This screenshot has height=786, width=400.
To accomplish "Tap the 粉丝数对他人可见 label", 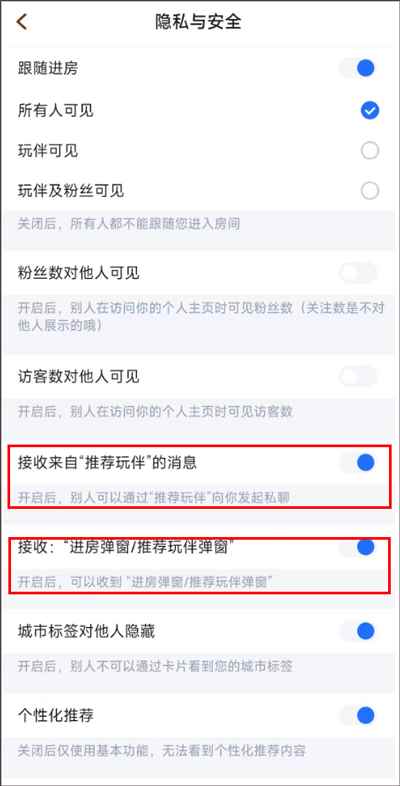I will click(78, 273).
